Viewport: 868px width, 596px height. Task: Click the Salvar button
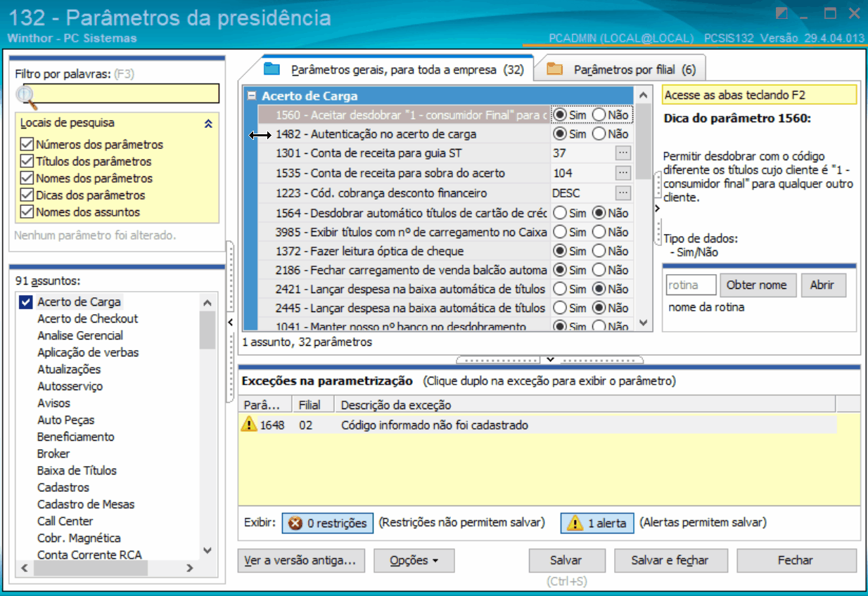point(566,560)
